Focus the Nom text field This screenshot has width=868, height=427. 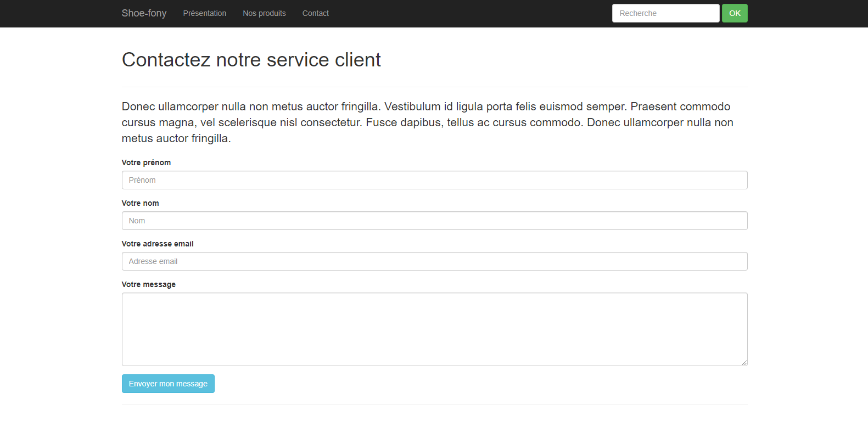coord(434,221)
